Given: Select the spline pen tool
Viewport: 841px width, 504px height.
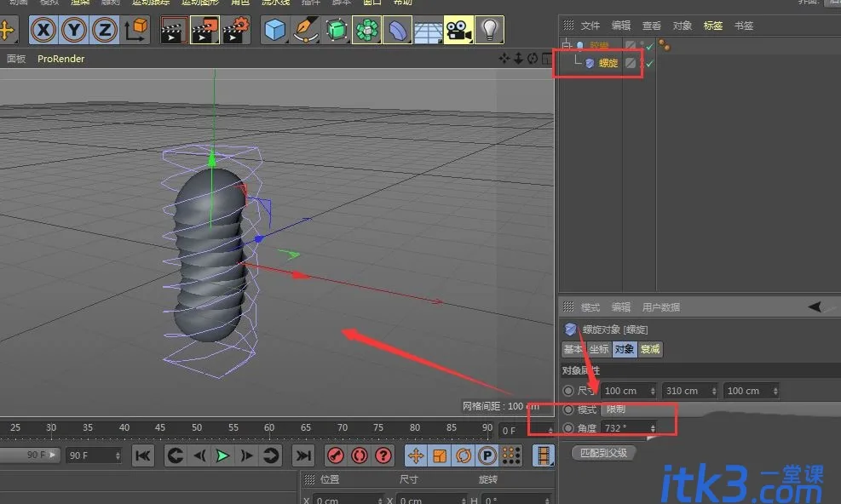Looking at the screenshot, I should pos(306,30).
